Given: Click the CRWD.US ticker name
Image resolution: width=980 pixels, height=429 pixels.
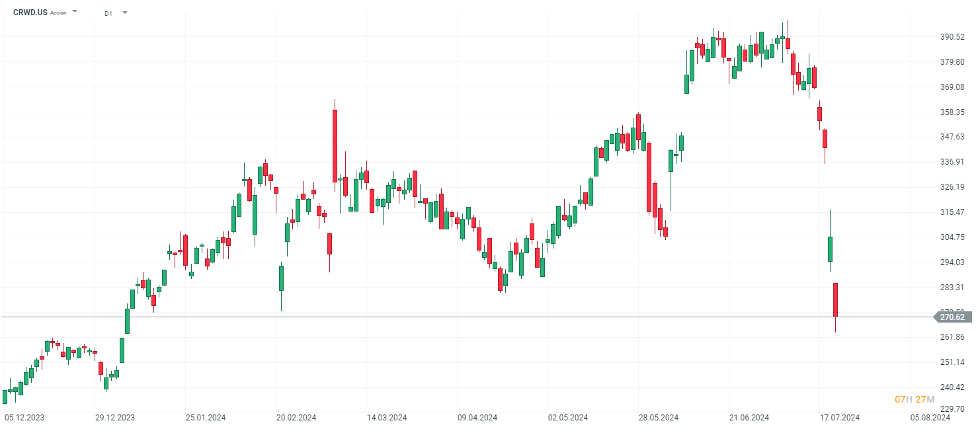Looking at the screenshot, I should (30, 12).
